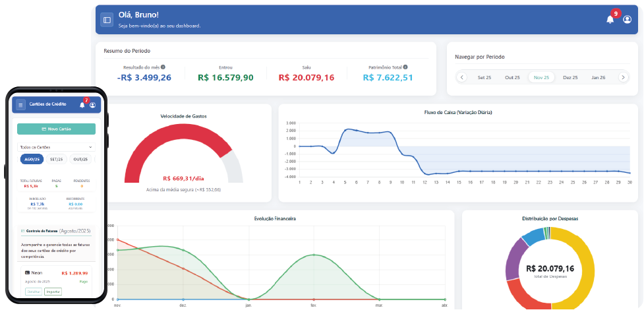Screen dimensions: 644x314
Task: Click Importar on the Neon card
Action: click(x=53, y=291)
